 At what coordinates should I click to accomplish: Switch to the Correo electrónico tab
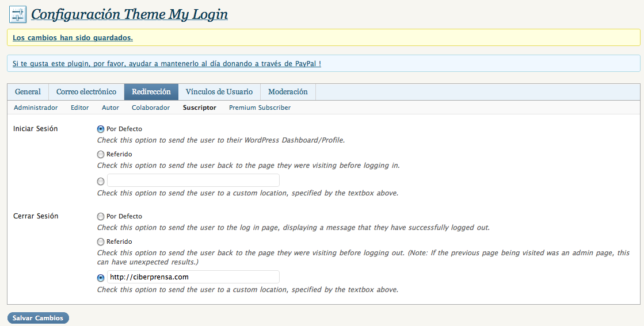pyautogui.click(x=86, y=92)
